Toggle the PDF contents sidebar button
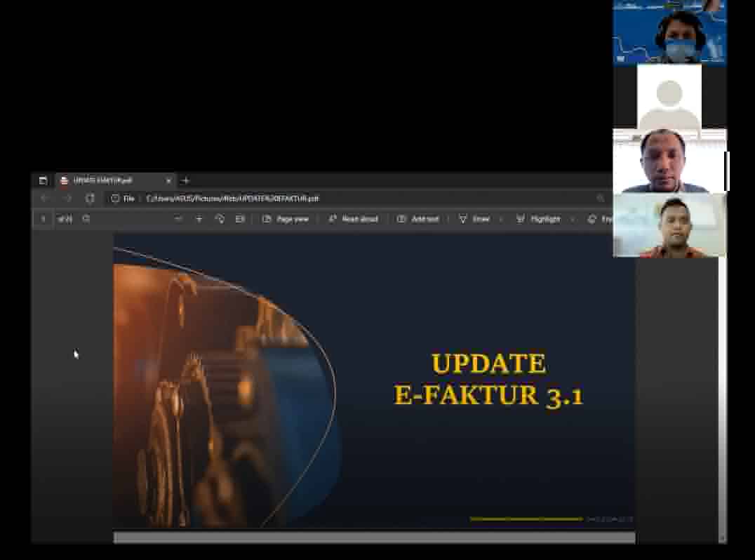Image resolution: width=755 pixels, height=560 pixels. (x=44, y=219)
